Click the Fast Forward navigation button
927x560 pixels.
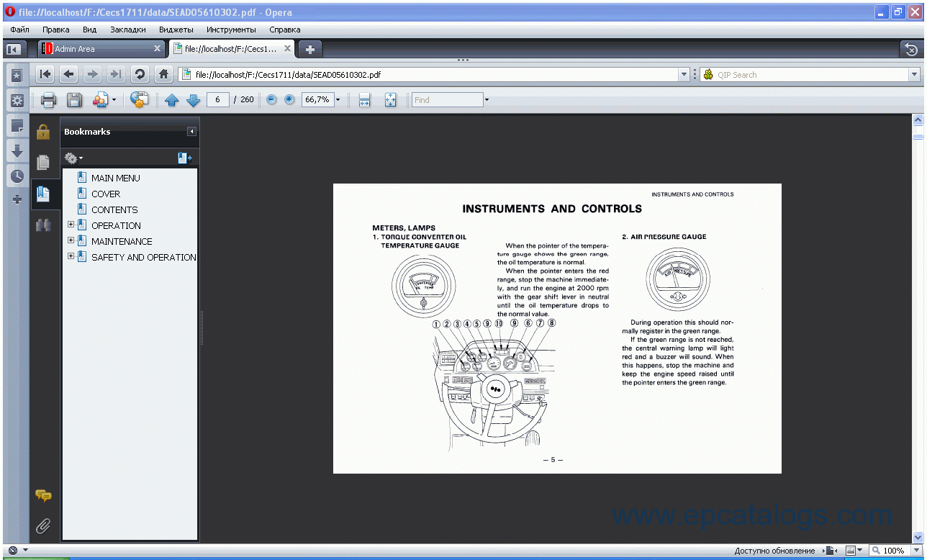pos(115,74)
